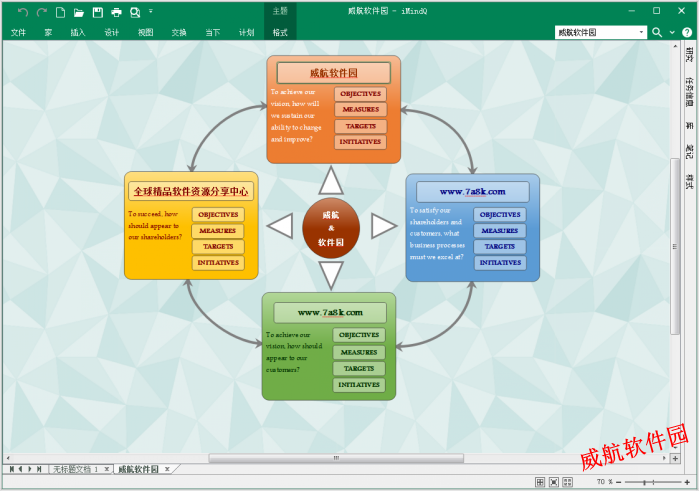
Task: Open a file using the folder icon
Action: point(79,12)
